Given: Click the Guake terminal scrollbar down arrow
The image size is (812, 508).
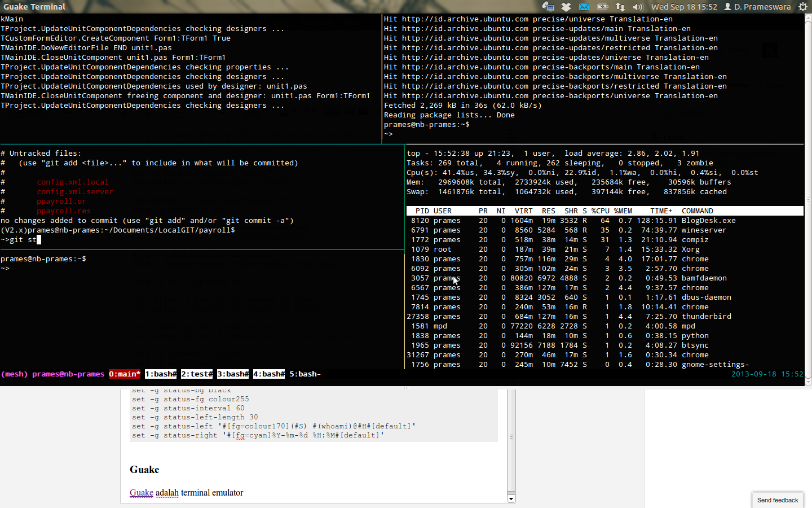Looking at the screenshot, I should click(807, 382).
